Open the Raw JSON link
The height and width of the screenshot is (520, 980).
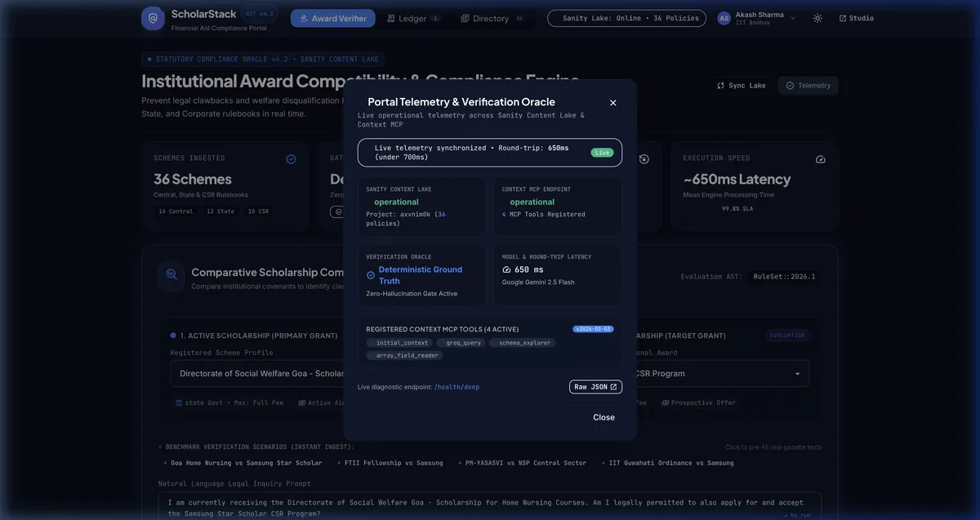595,387
